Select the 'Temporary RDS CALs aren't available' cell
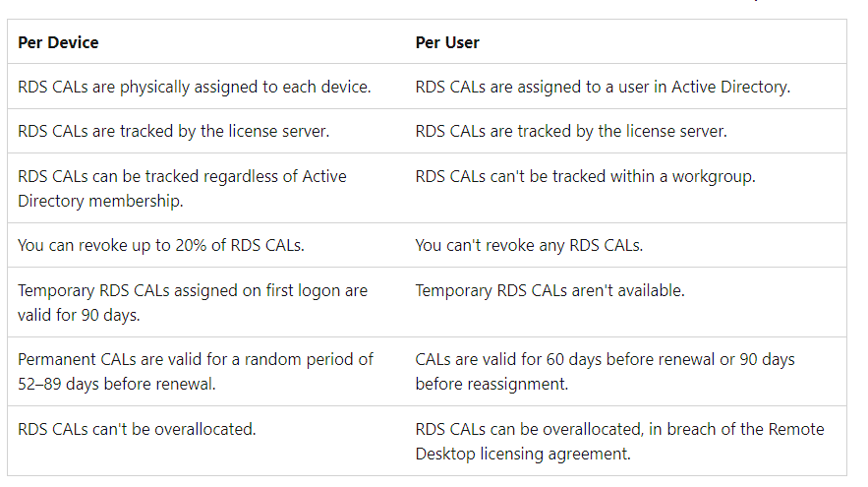The width and height of the screenshot is (868, 487). pyautogui.click(x=550, y=290)
